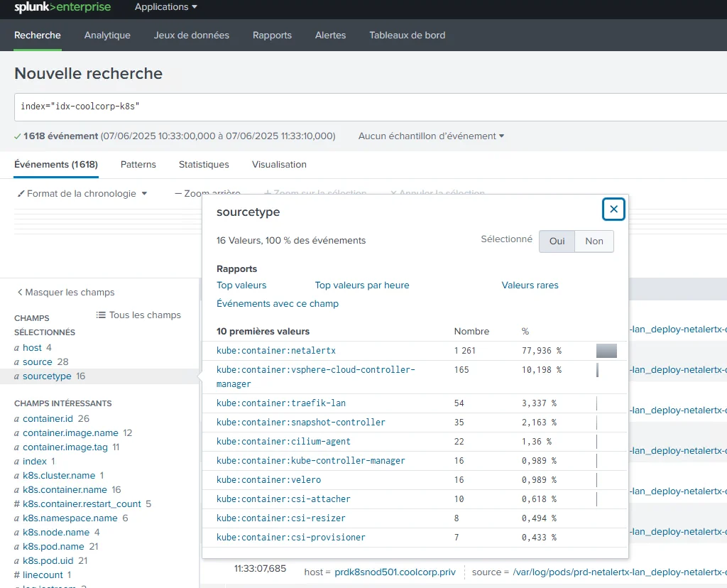
Task: Select kube:container:csi-provisioner value
Action: click(290, 538)
